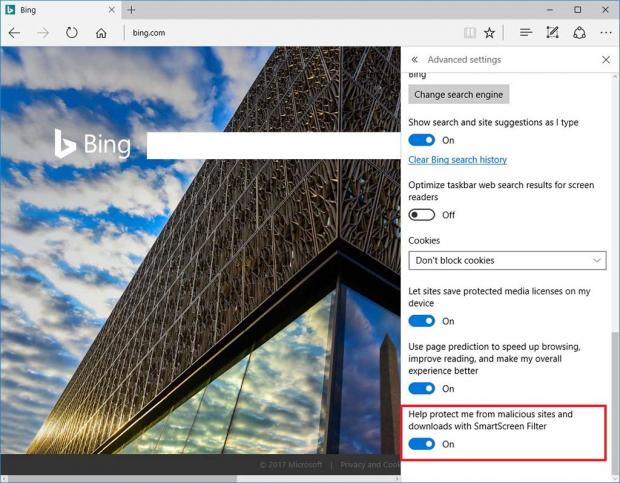Click the Bing logo on the page

(93, 144)
